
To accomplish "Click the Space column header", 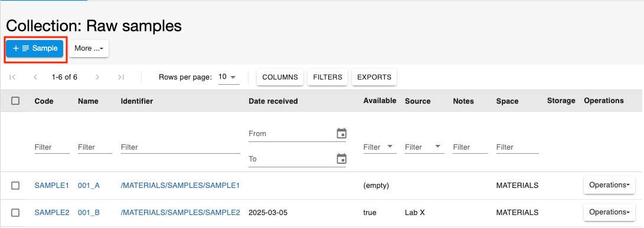I will (x=507, y=101).
